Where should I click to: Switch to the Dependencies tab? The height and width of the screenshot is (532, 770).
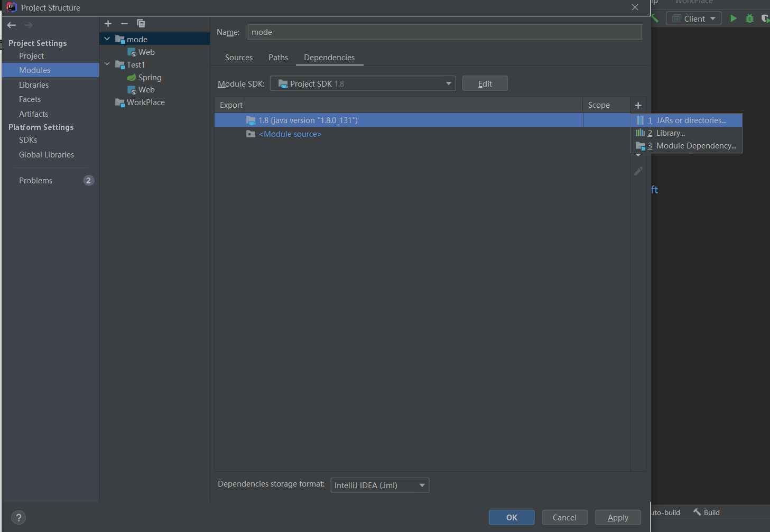tap(329, 57)
